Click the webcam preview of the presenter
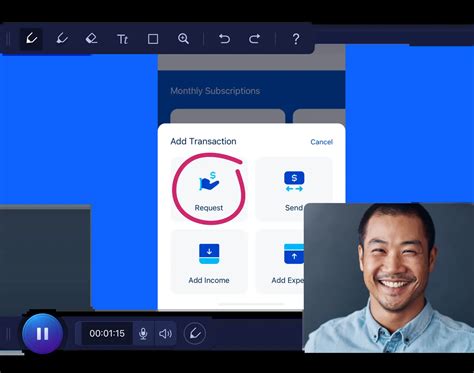This screenshot has height=373, width=474. coord(389,277)
